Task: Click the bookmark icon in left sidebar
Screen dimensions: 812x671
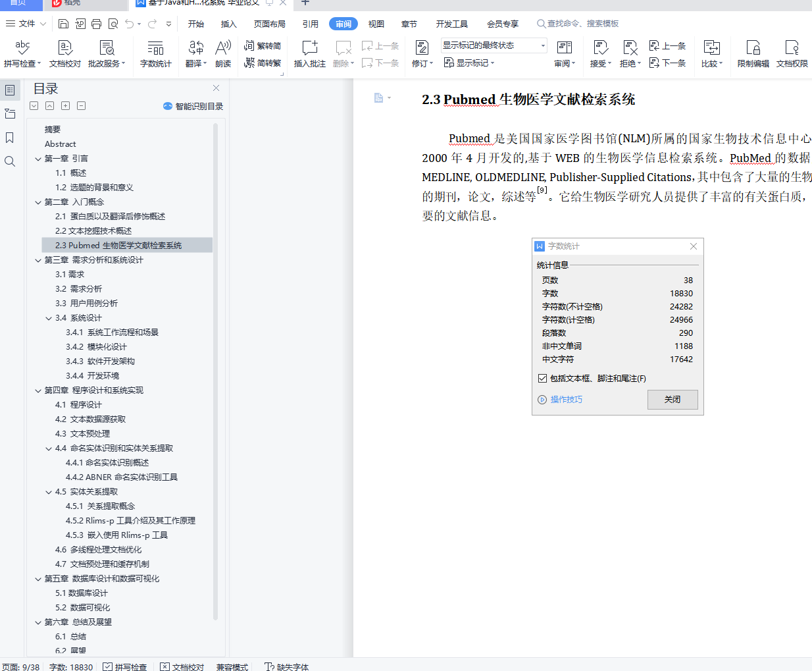Action: 10,138
